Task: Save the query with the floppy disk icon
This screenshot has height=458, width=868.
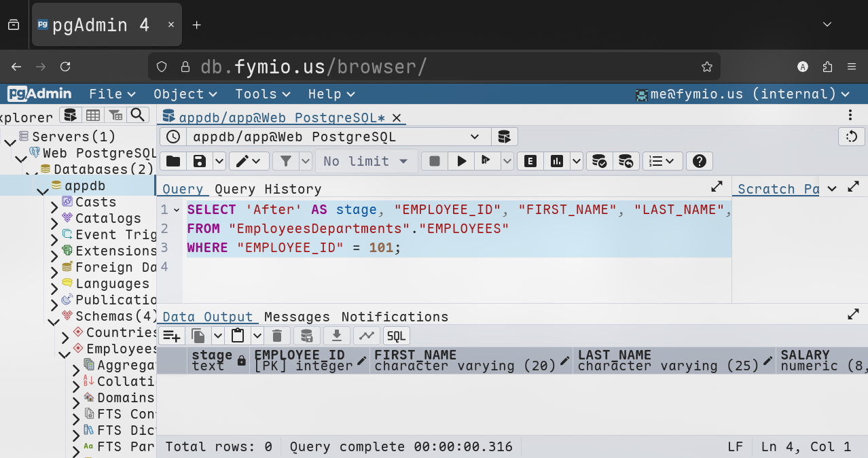Action: [x=200, y=161]
